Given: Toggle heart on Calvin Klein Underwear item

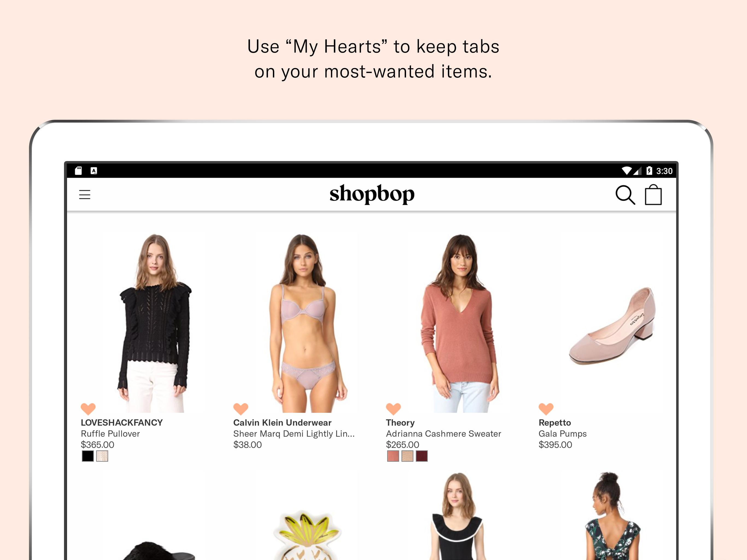Looking at the screenshot, I should click(241, 409).
